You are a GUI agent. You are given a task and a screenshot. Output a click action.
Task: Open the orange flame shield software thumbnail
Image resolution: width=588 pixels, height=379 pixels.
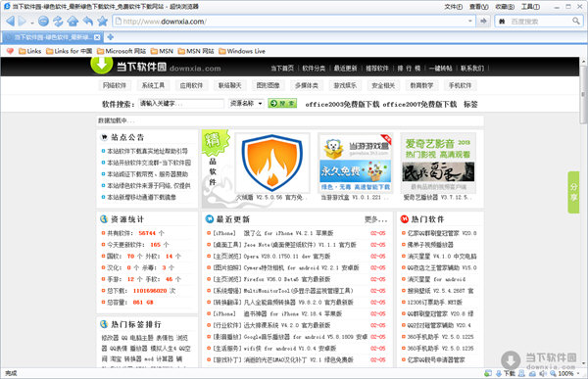272,163
